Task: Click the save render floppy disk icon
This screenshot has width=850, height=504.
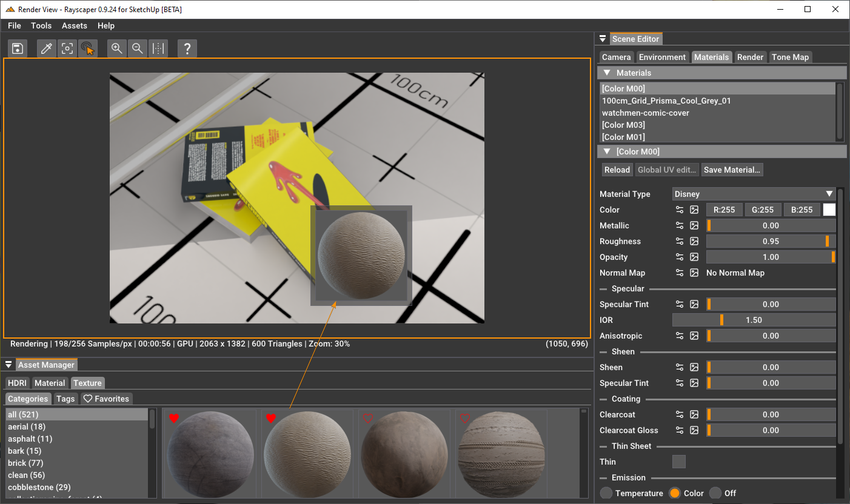Action: pyautogui.click(x=18, y=49)
